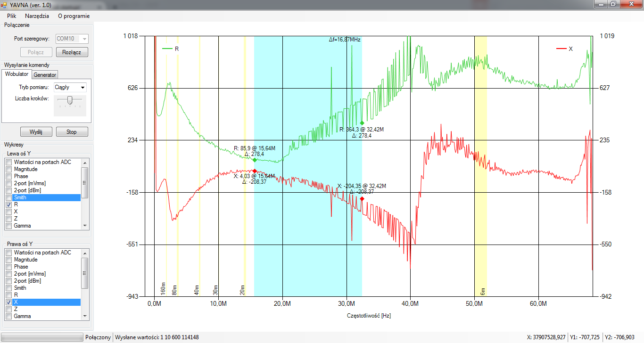Click the Stop button
Viewport: 644px width, 343px height.
(72, 132)
